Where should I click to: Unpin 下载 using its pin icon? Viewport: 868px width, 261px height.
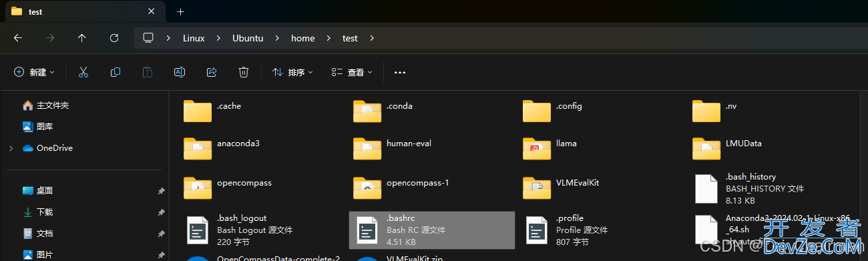pos(161,212)
